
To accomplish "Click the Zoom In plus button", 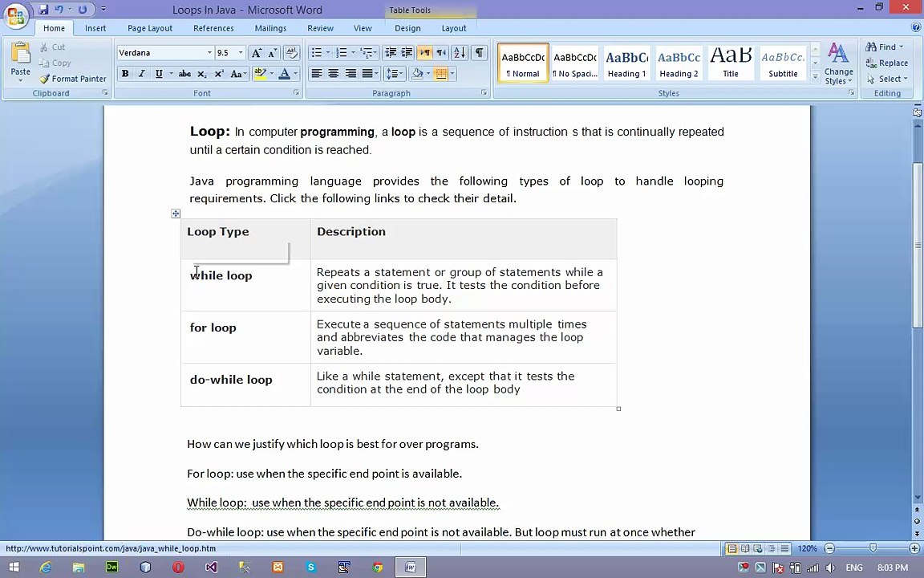I will (x=914, y=548).
